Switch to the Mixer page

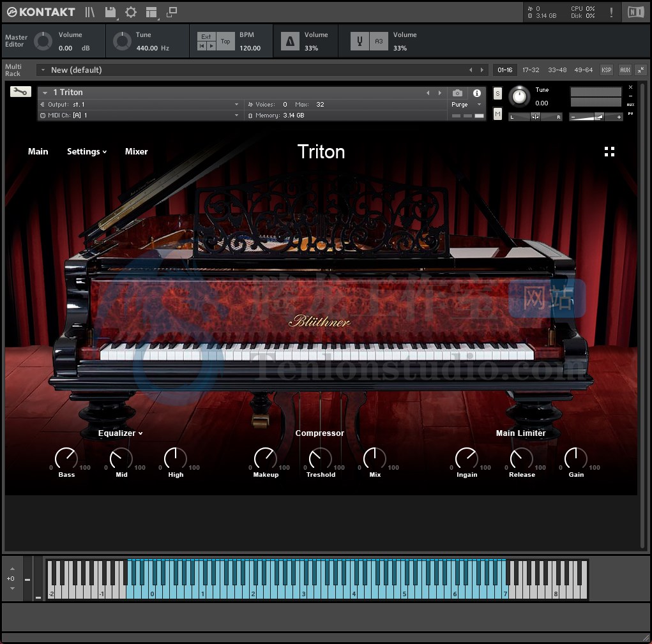137,151
